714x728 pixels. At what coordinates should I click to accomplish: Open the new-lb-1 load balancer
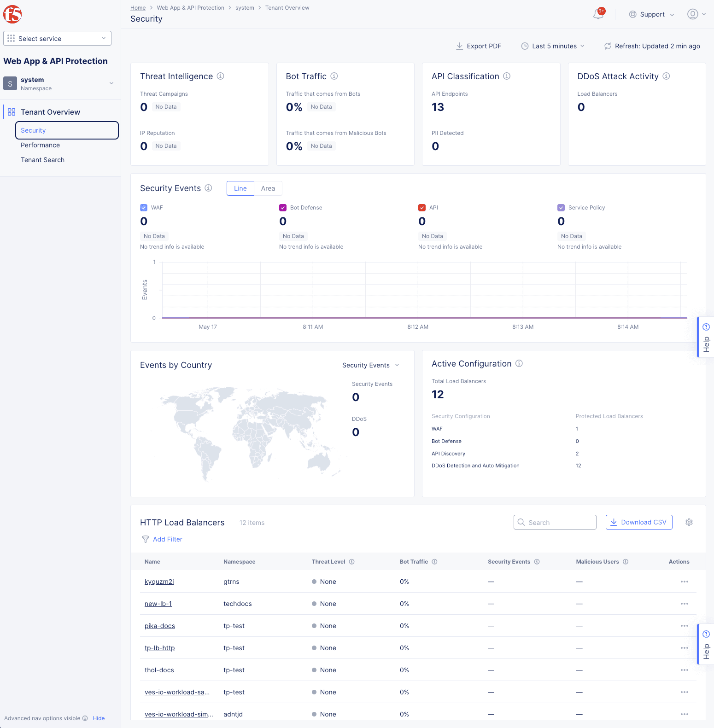coord(158,604)
